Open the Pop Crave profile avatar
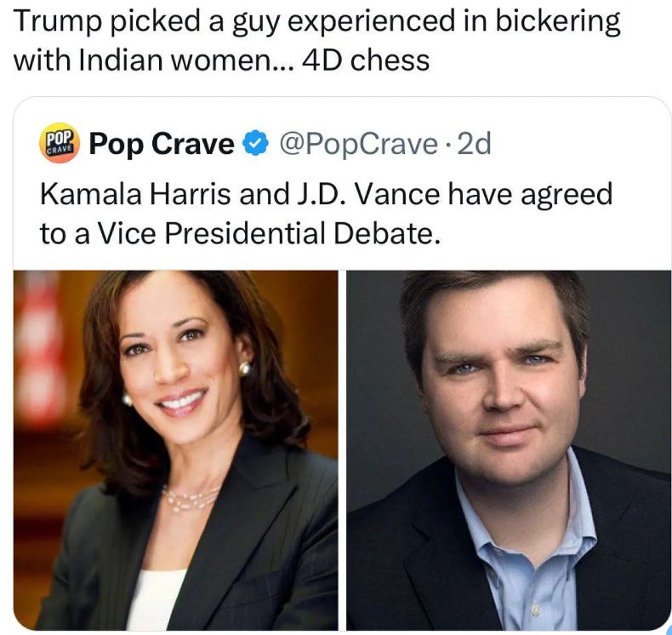 pos(60,144)
